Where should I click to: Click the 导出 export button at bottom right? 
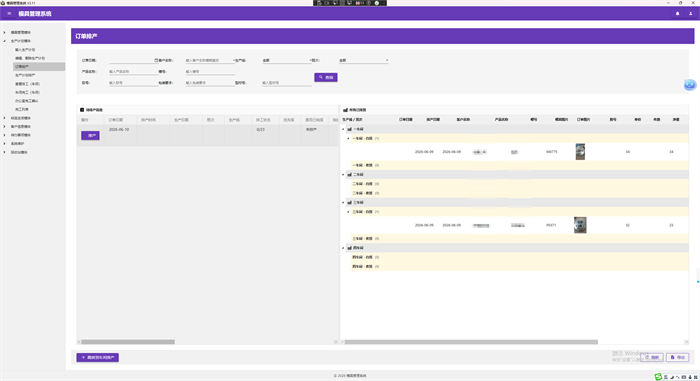click(678, 357)
